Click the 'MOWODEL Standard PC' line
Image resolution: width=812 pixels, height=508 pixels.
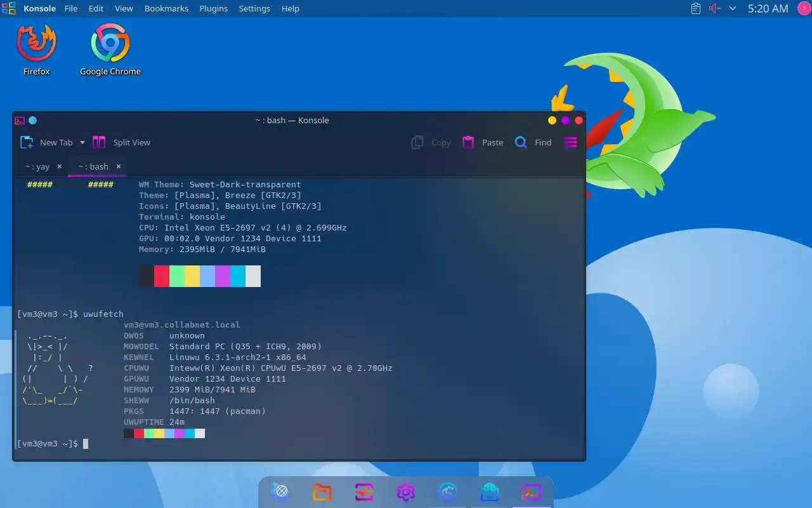click(x=223, y=346)
